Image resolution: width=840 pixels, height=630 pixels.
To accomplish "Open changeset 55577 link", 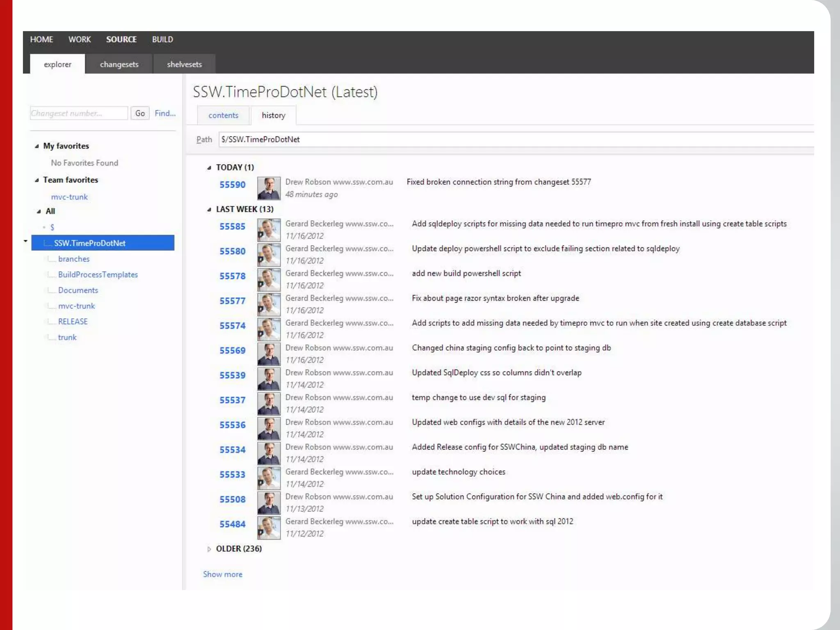I will coord(232,301).
